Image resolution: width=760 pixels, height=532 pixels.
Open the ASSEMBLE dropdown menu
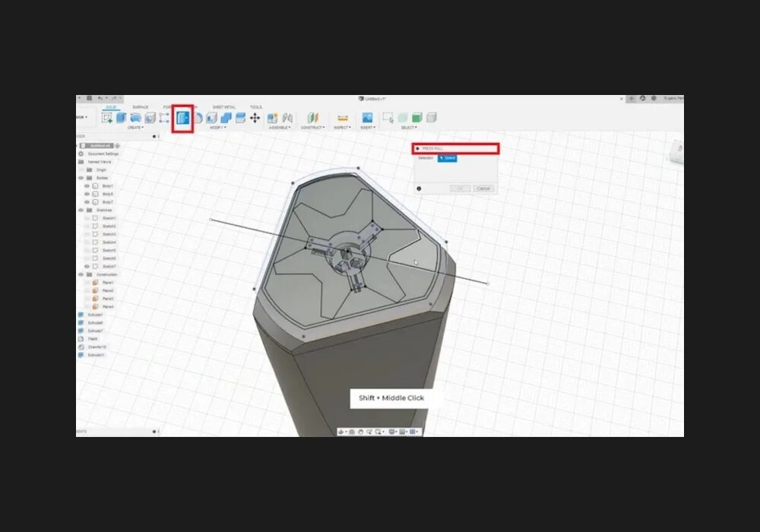click(280, 128)
